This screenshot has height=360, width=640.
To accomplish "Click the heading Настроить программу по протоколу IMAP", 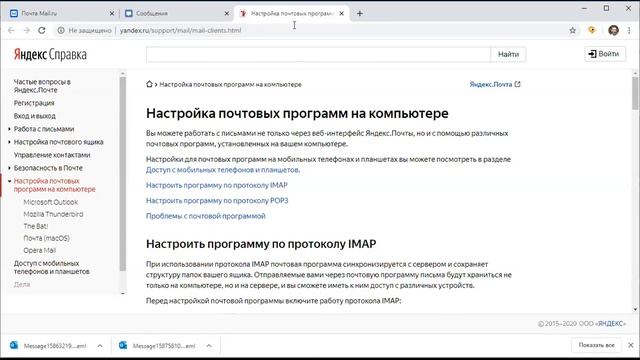I will (261, 244).
